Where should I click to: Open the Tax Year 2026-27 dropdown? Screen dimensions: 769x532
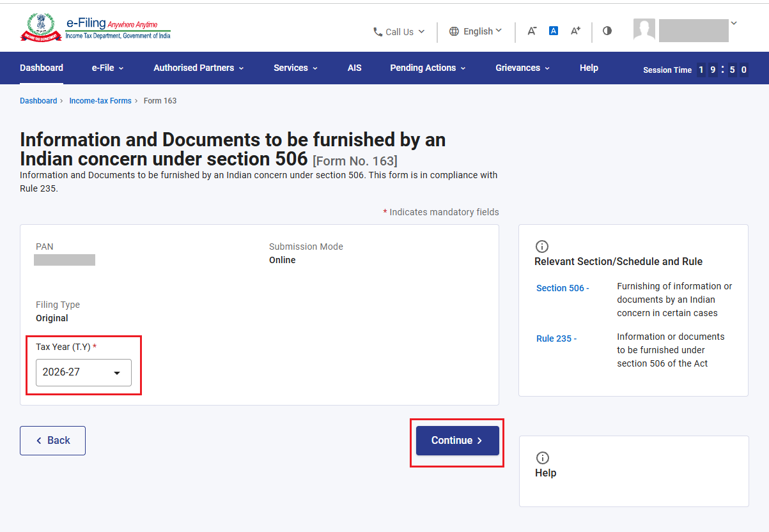(84, 372)
